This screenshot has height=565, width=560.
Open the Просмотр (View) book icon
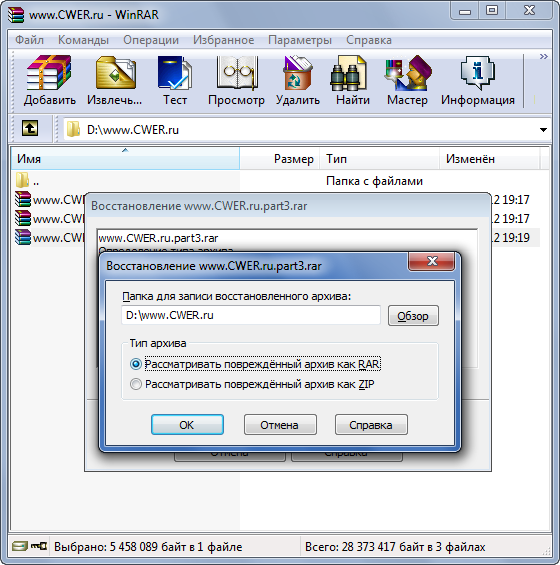[236, 74]
